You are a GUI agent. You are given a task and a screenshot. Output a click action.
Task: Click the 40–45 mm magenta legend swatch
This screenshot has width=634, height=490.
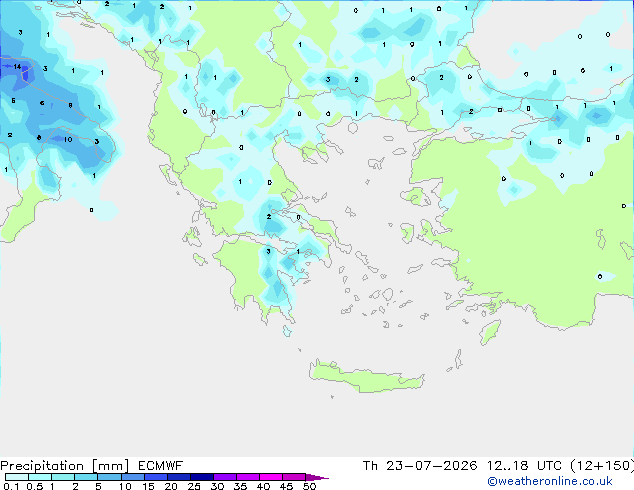271,477
